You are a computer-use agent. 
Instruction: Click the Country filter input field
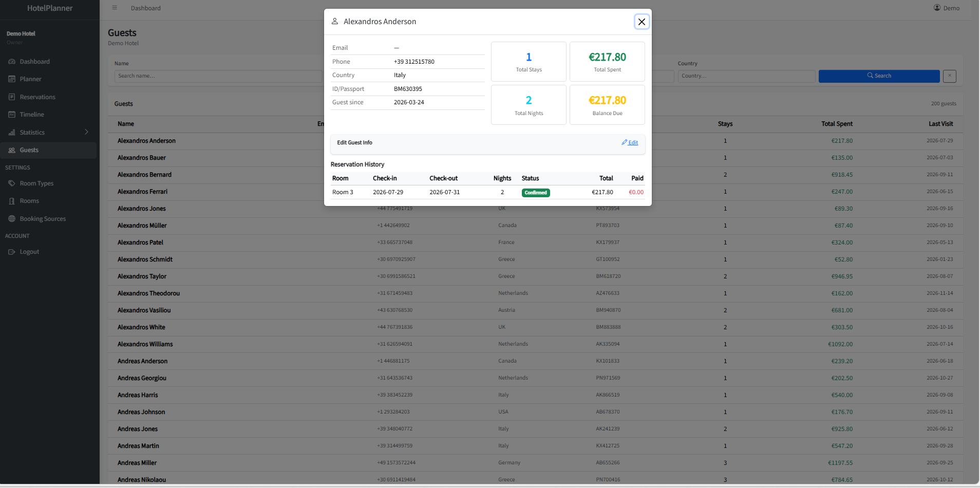point(746,76)
